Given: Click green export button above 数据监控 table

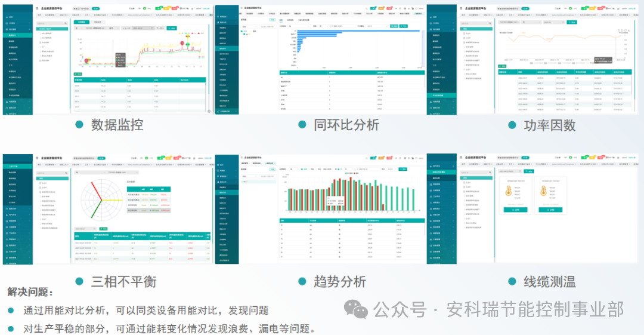Looking at the screenshot, I should 78,74.
